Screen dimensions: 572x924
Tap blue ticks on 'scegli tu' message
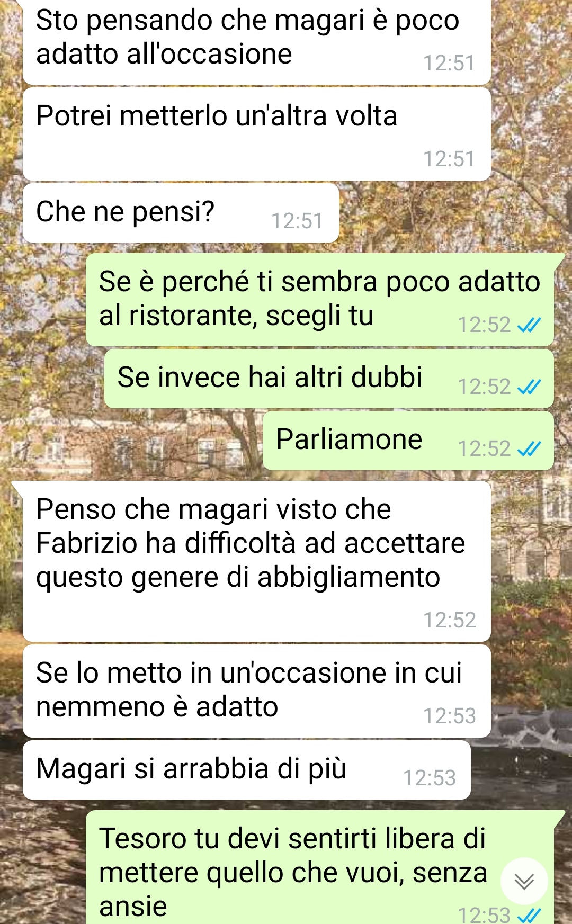coord(529,325)
